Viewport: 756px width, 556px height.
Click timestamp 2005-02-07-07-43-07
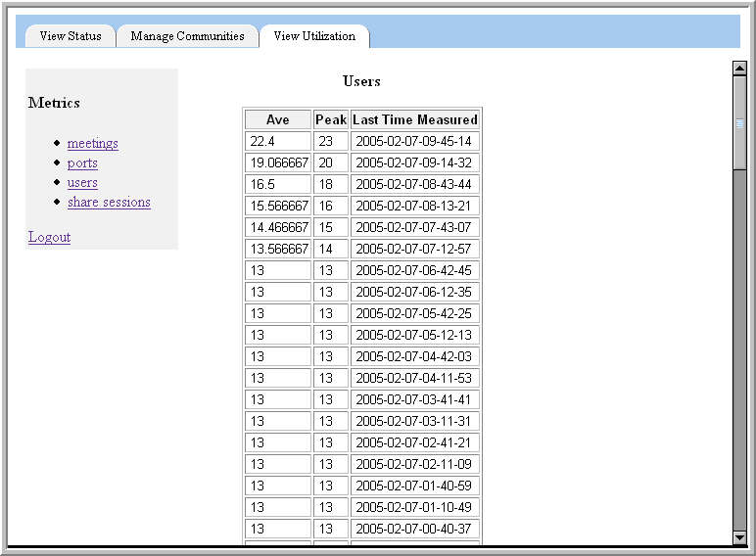[x=415, y=227]
